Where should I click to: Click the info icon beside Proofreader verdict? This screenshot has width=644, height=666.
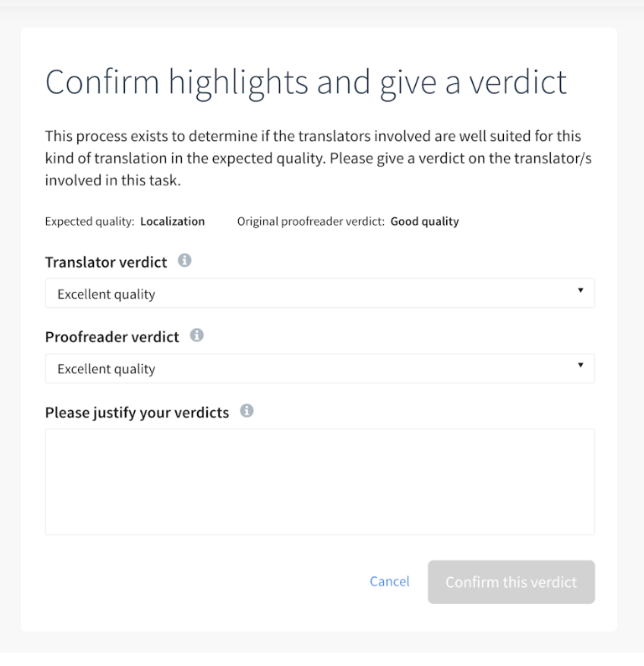tap(196, 336)
